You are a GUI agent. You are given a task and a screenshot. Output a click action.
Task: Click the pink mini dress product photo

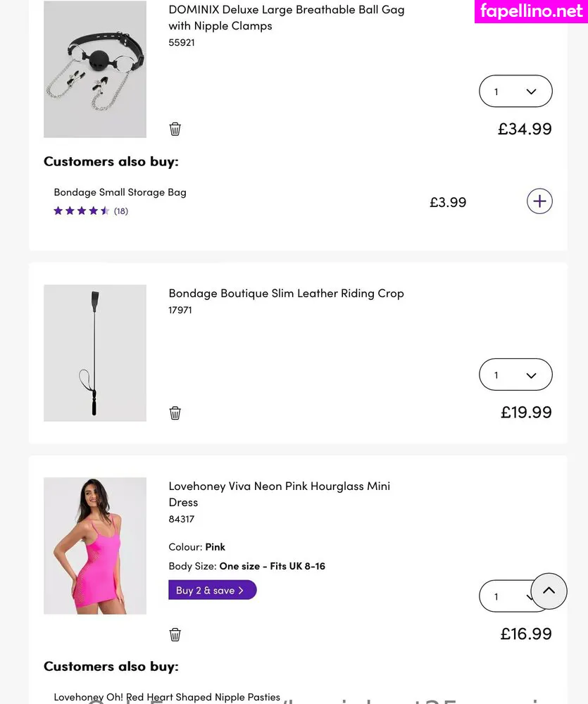[95, 546]
